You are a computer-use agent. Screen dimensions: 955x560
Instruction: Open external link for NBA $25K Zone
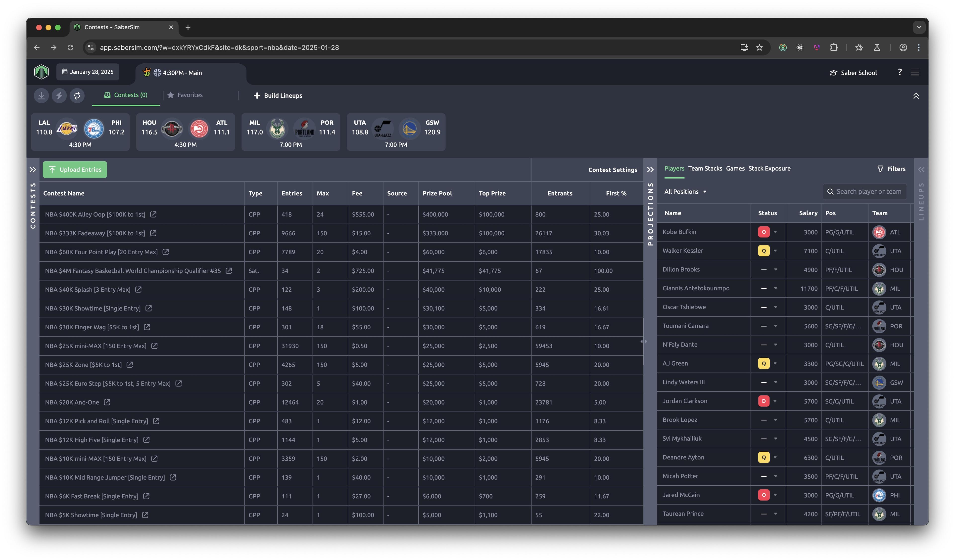tap(130, 365)
